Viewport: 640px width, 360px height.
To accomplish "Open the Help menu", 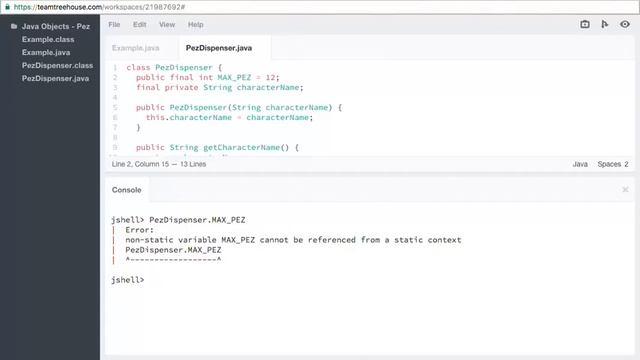I will pyautogui.click(x=196, y=24).
